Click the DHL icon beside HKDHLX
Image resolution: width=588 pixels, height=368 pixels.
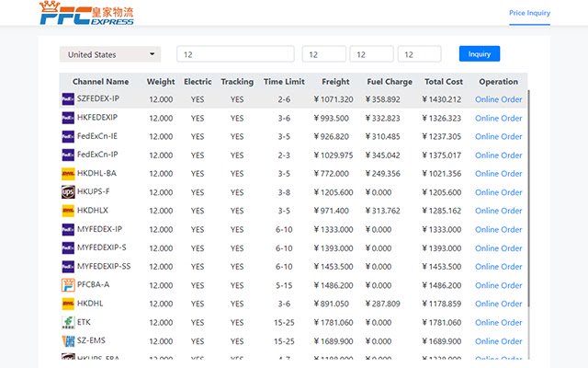pos(68,211)
